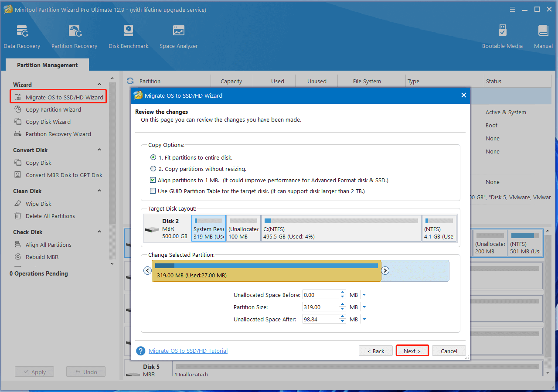Close the Migrate OS wizard dialog
This screenshot has width=558, height=392.
(x=463, y=95)
